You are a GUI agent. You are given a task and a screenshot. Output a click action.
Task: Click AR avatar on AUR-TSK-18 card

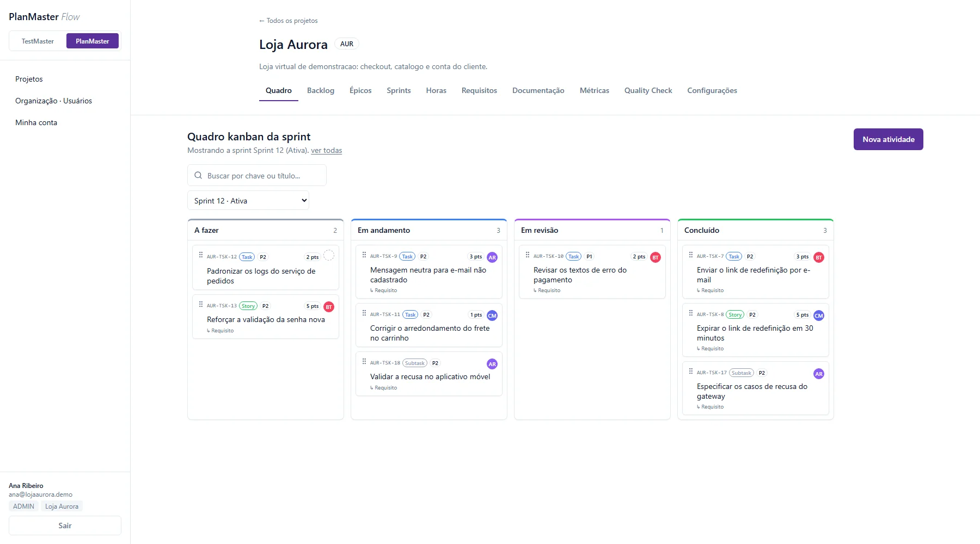pos(492,364)
